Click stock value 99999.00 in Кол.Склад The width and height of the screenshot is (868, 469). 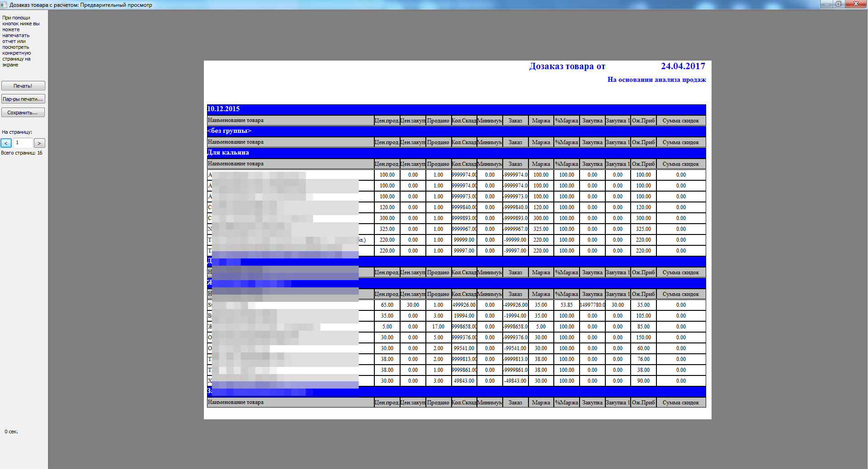tap(464, 240)
